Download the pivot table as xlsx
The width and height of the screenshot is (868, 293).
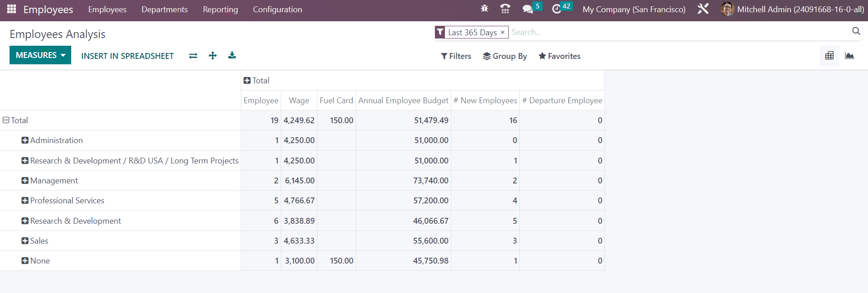point(232,56)
